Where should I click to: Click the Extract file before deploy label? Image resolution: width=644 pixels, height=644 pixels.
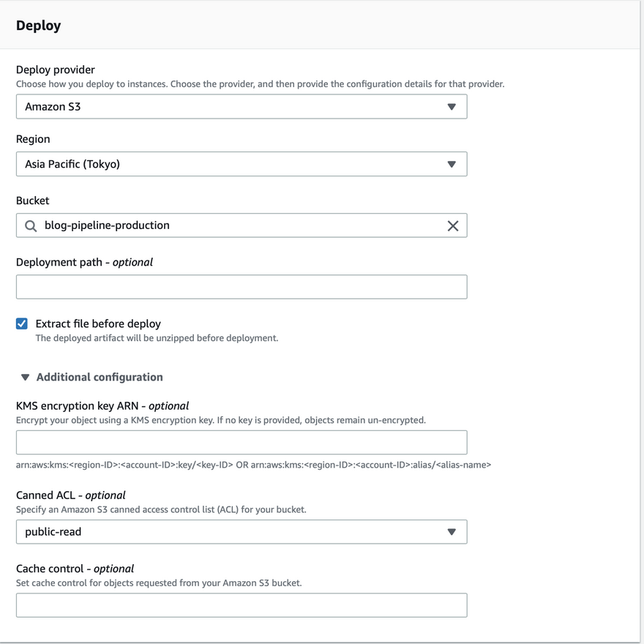98,323
